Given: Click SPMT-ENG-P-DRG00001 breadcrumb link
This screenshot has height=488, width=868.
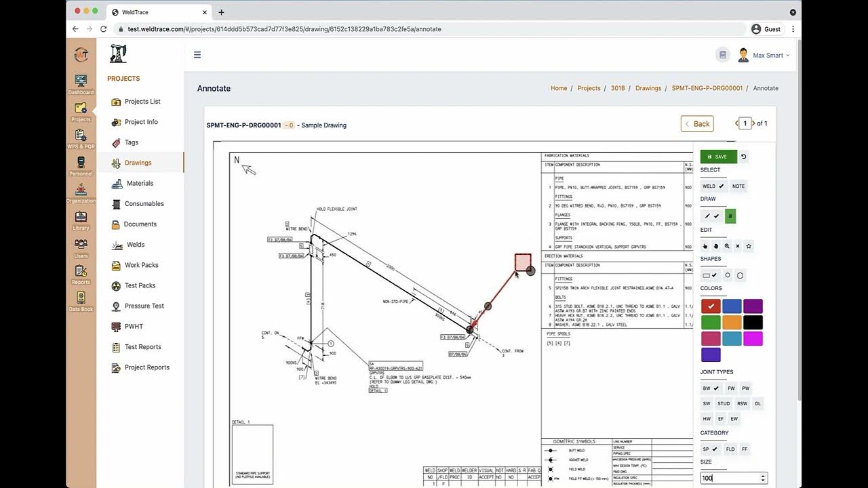Looking at the screenshot, I should pos(707,88).
